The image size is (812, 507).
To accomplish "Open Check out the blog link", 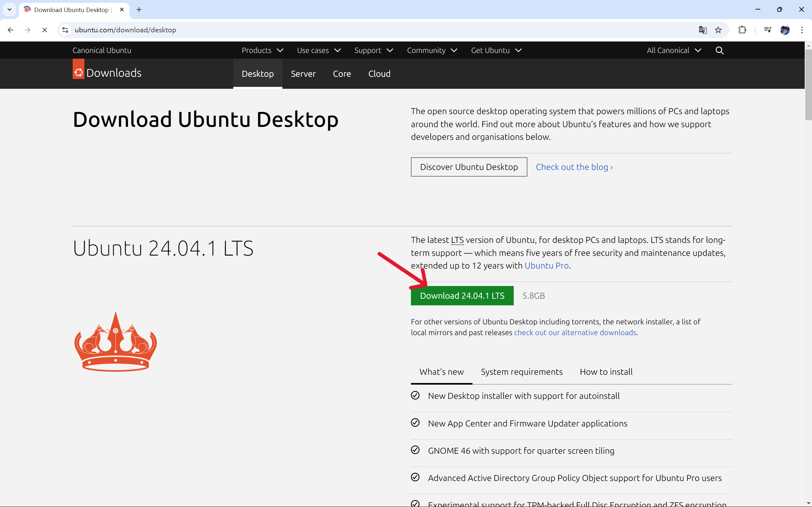I will [574, 167].
